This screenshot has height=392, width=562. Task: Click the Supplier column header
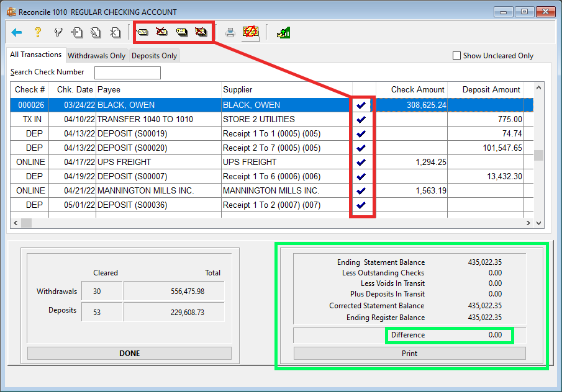(x=287, y=89)
